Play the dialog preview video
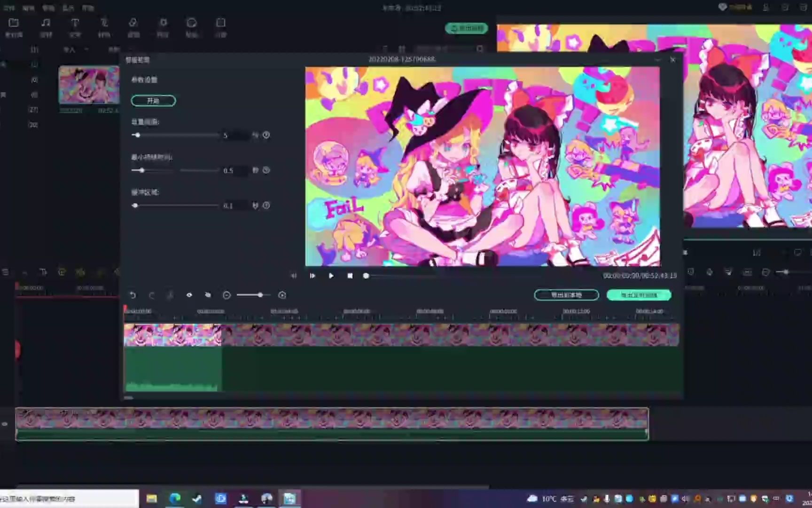This screenshot has height=508, width=812. pyautogui.click(x=331, y=276)
